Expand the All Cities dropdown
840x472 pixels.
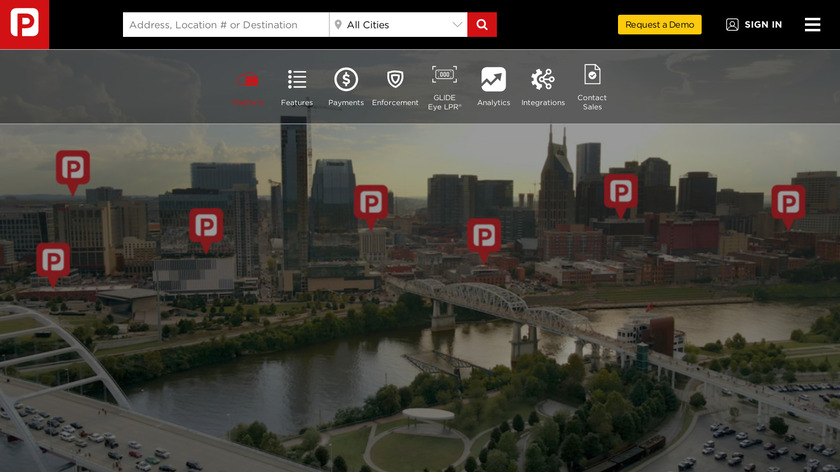click(398, 25)
